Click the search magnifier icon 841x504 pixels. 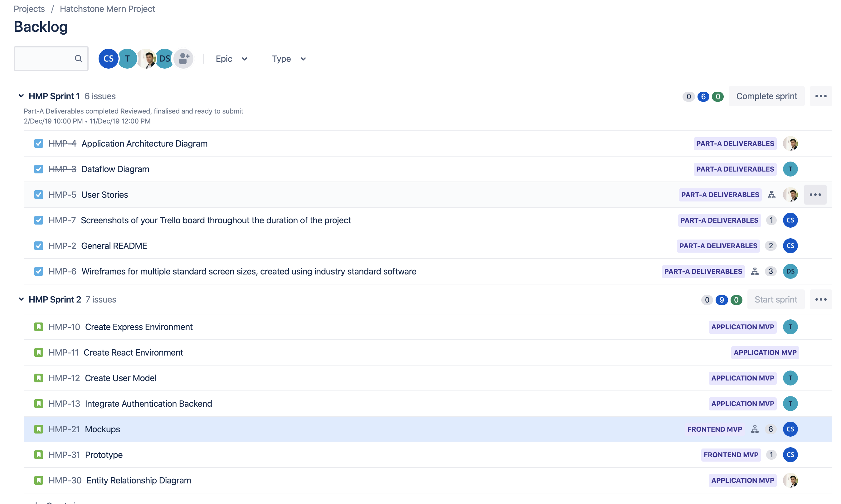78,58
